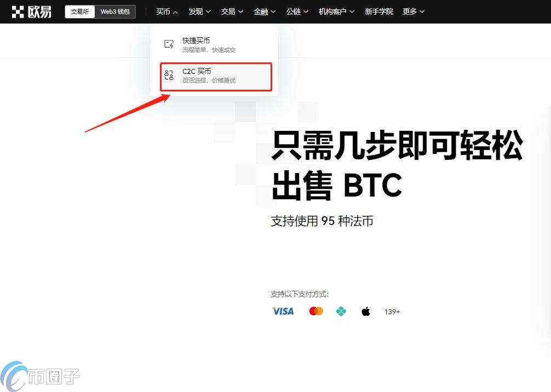Collapse the 买币 dropdown menu
551x392 pixels.
[167, 11]
